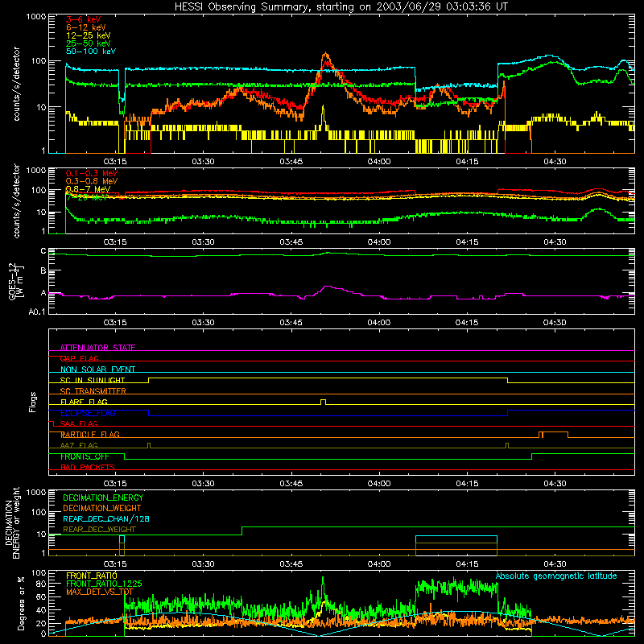Screen dimensions: 644x644
Task: Click the raised PARTICLE_FLAG segment near 04:30
Action: point(554,435)
